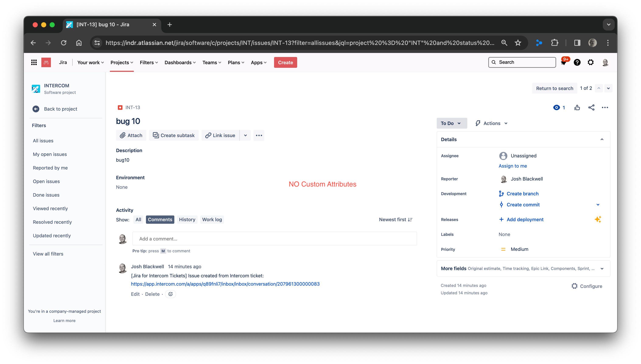Open the To Do status dropdown
This screenshot has width=641, height=364.
(x=452, y=123)
